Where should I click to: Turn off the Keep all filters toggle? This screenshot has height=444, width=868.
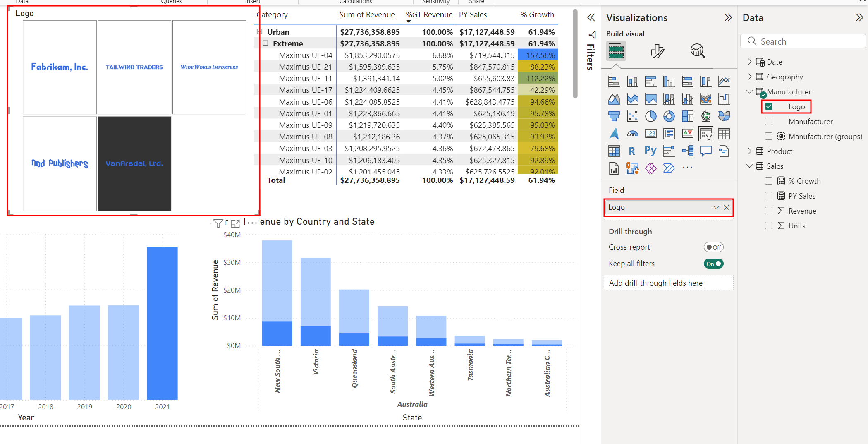(x=713, y=264)
